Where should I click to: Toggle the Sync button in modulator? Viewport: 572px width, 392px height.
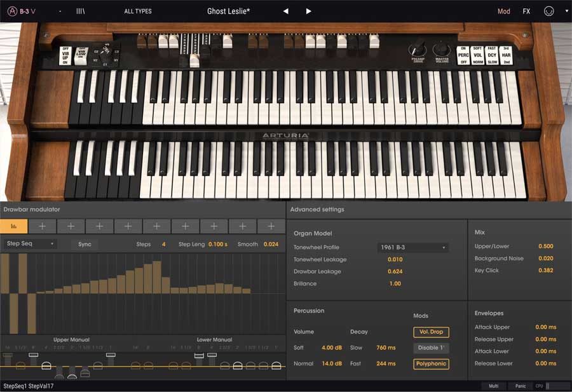click(85, 245)
